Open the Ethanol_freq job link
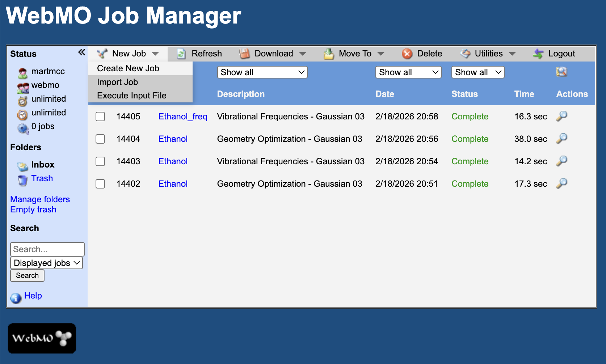606x364 pixels. point(183,117)
